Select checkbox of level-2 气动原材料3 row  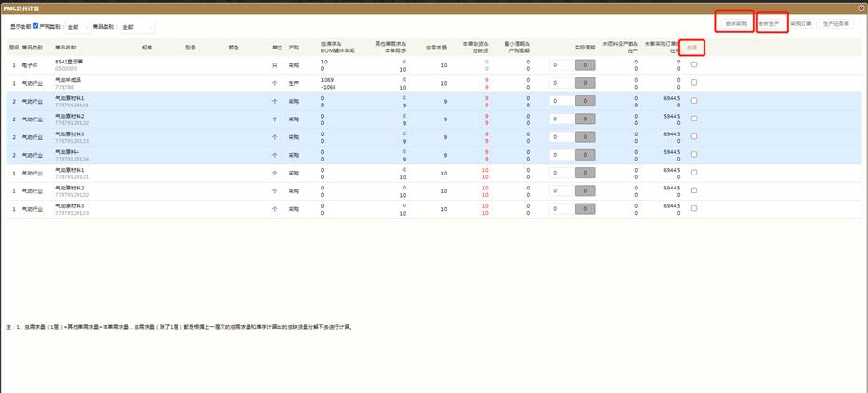point(694,136)
